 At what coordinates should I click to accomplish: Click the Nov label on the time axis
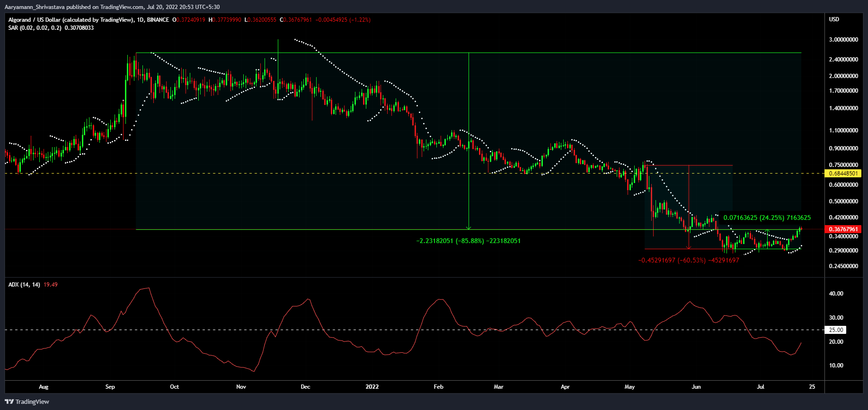click(241, 387)
